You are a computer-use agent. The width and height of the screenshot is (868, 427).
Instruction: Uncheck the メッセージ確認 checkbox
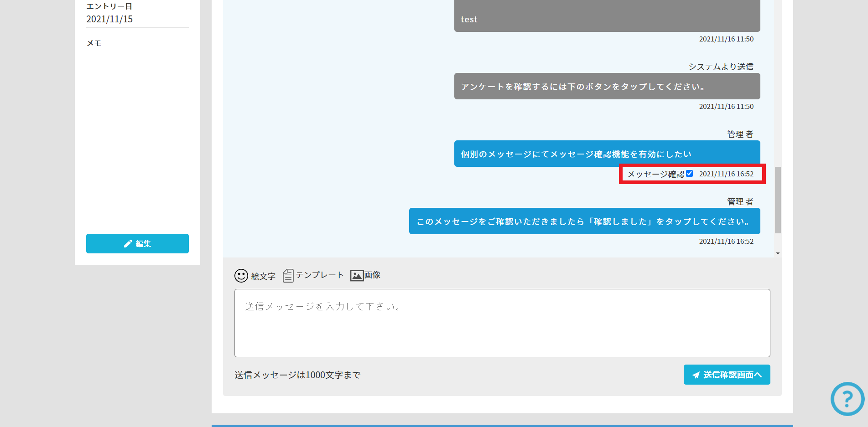click(689, 174)
